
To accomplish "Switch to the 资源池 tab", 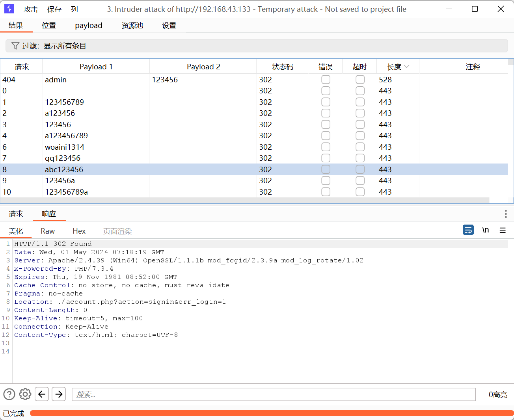I will click(132, 26).
